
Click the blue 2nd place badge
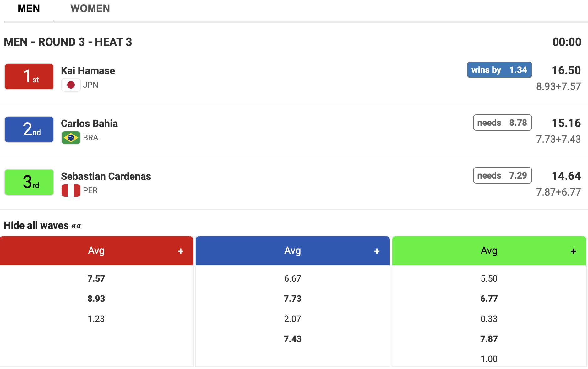click(29, 129)
